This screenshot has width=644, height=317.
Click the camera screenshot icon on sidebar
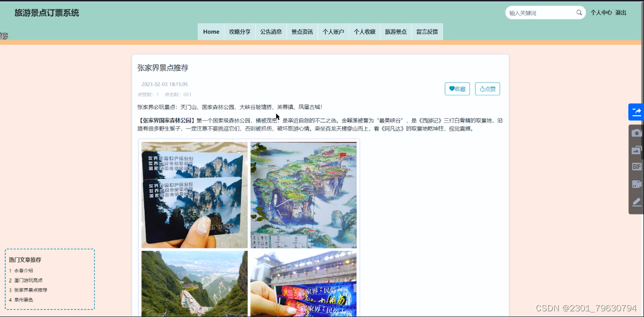(x=636, y=133)
